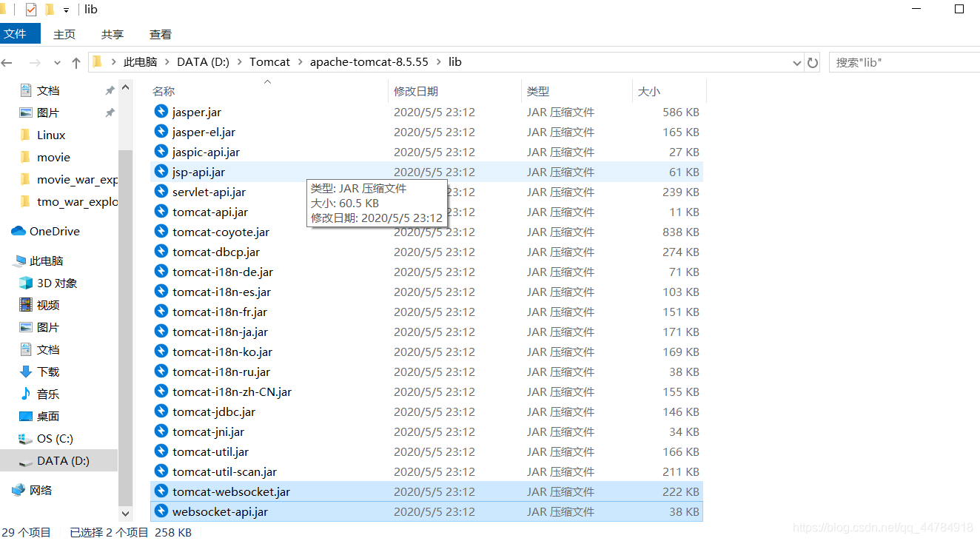This screenshot has width=980, height=541.
Task: Click the 下载 arrow icon
Action: pyautogui.click(x=26, y=372)
